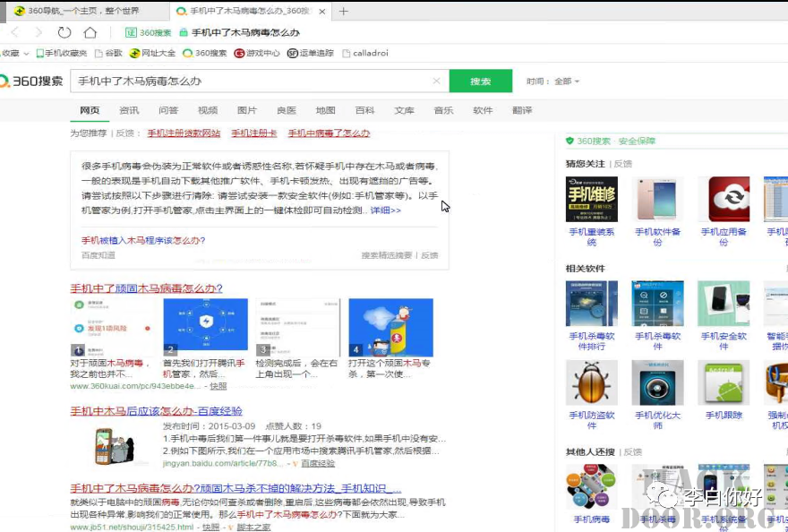Open thumbnail 3 of scan results
The image size is (788, 532).
[x=298, y=327]
